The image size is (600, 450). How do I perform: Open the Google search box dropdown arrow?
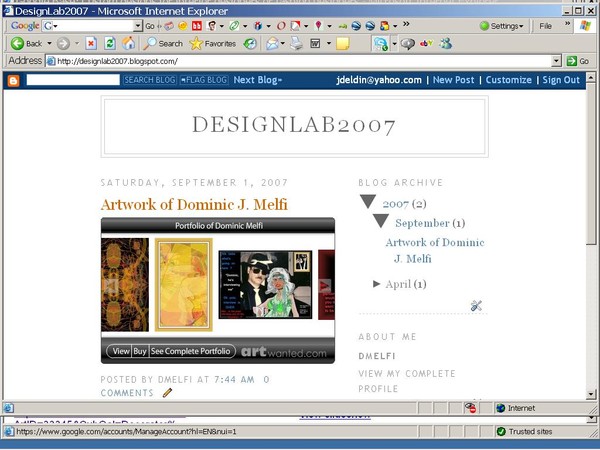tap(138, 26)
